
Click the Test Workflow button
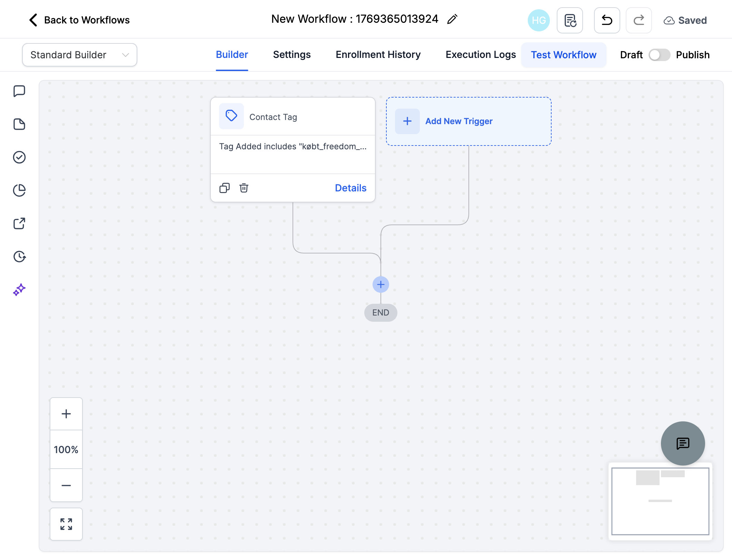(564, 55)
